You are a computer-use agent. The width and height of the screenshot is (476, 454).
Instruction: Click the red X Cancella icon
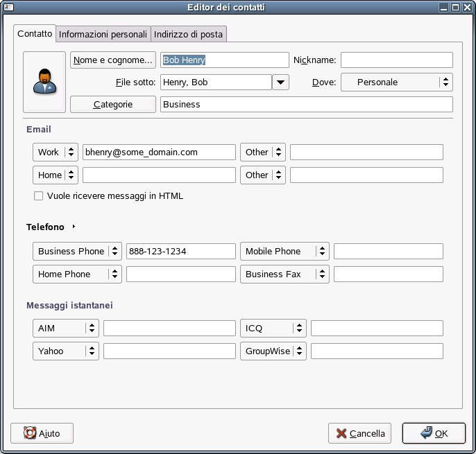pyautogui.click(x=341, y=433)
